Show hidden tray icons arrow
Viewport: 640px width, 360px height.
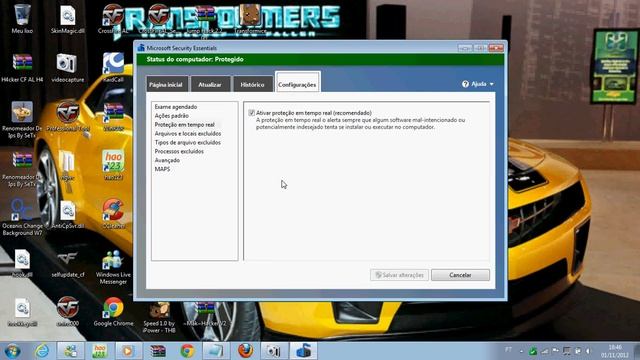(521, 351)
